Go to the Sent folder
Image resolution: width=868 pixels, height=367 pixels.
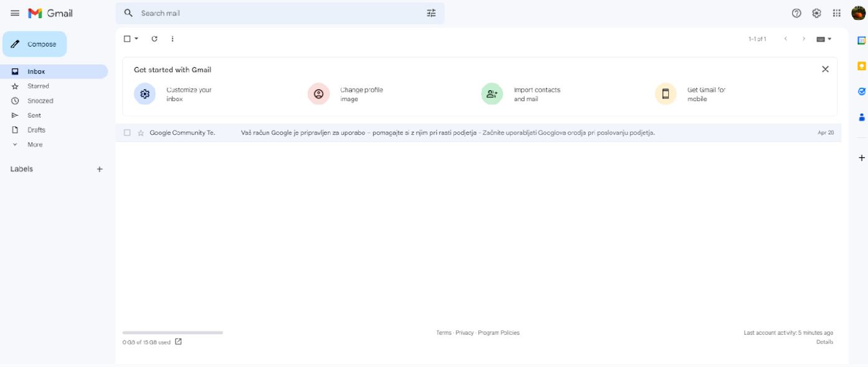[x=34, y=115]
